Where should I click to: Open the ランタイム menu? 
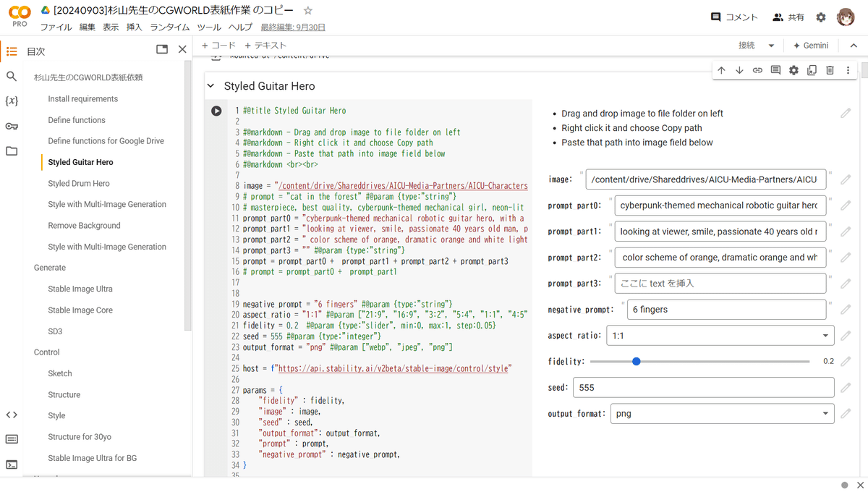click(x=169, y=27)
